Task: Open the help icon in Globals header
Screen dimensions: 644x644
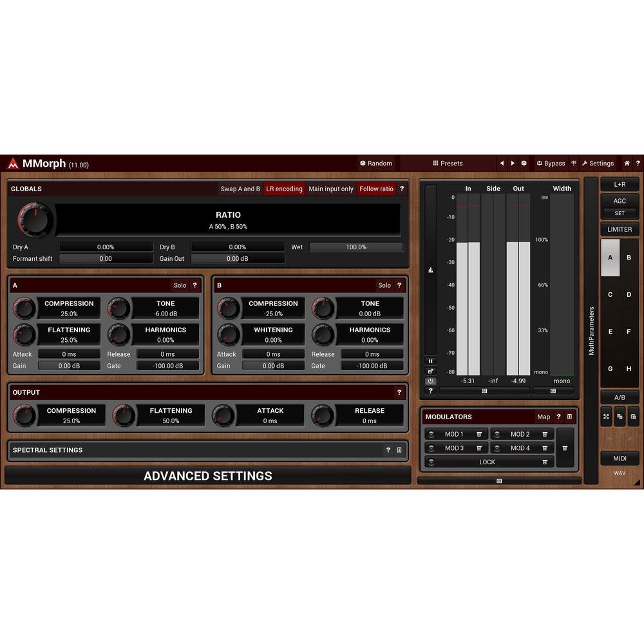Action: point(402,189)
